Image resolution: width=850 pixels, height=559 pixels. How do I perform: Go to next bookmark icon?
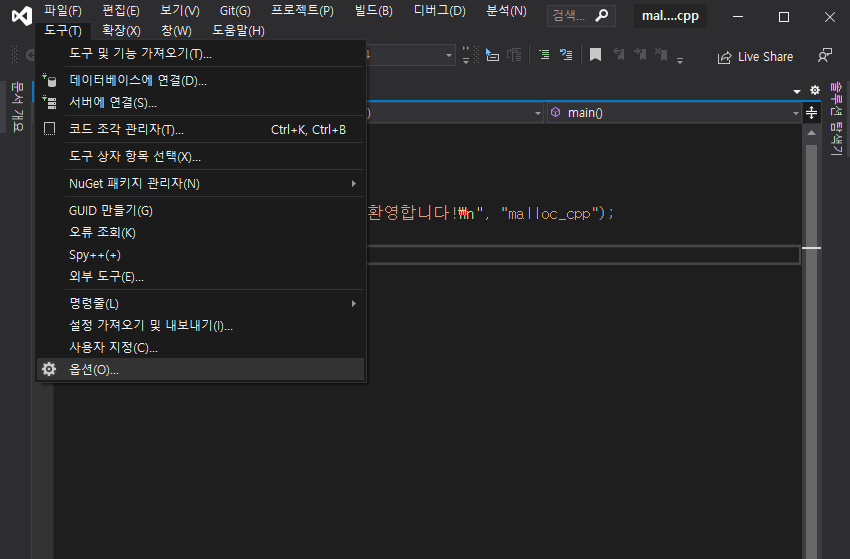click(640, 54)
